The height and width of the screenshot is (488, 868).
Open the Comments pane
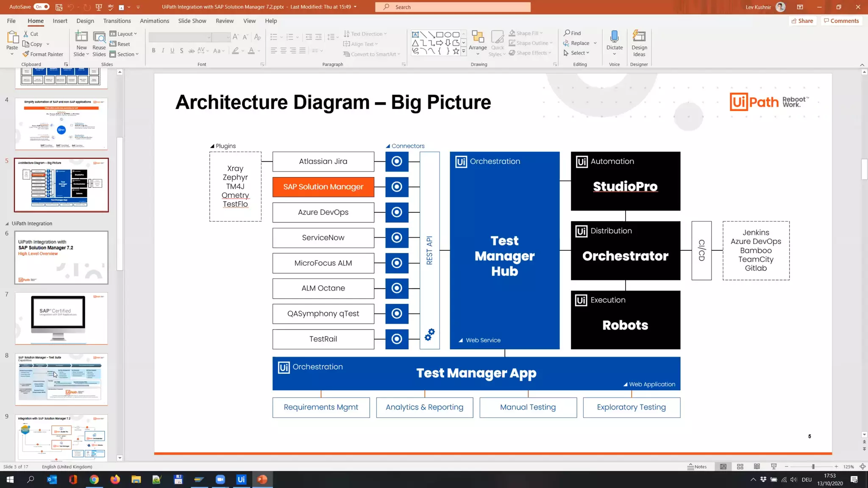click(841, 21)
